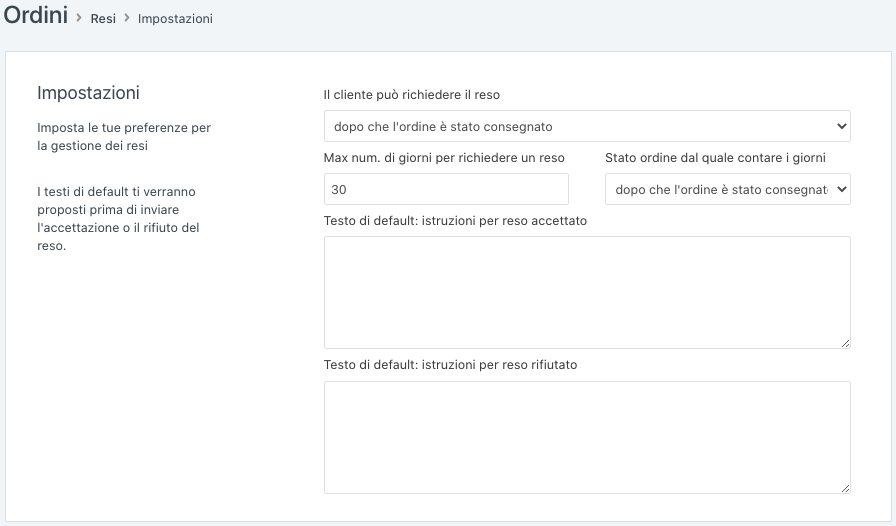Click inside the 'reso accettato' instructions textarea
This screenshot has width=896, height=526.
coord(586,292)
